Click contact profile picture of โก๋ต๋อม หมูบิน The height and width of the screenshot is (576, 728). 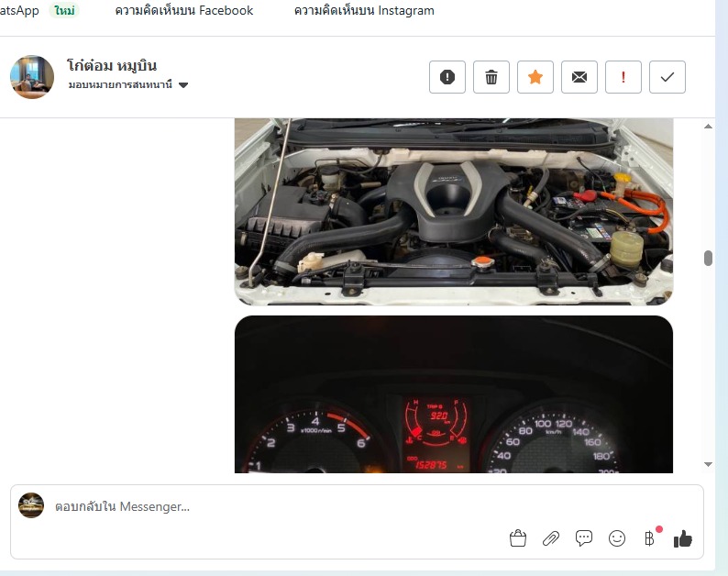click(x=32, y=77)
